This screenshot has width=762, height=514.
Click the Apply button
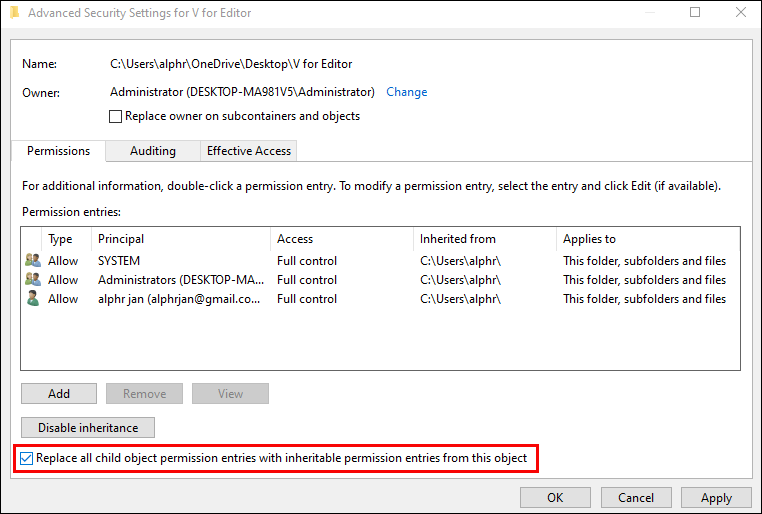click(716, 497)
